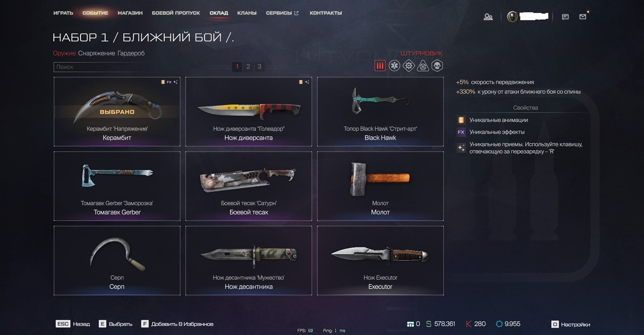Select the Rifleman class bullets icon

380,66
